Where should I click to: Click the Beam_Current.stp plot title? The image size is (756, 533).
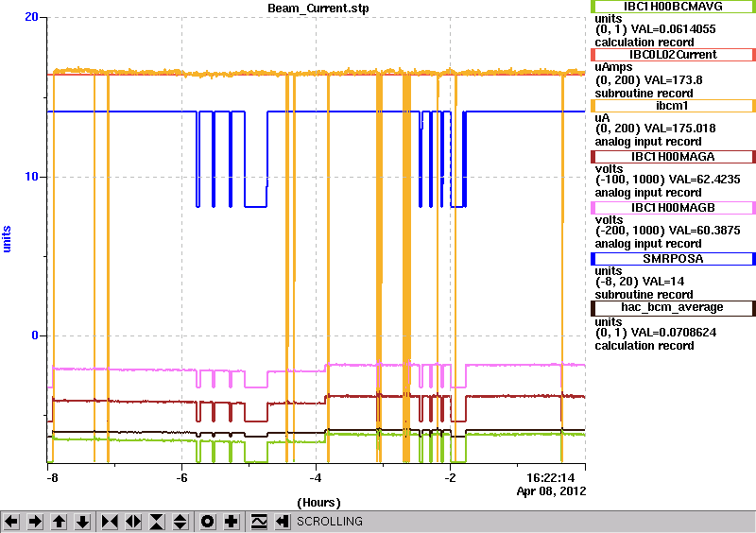point(318,9)
